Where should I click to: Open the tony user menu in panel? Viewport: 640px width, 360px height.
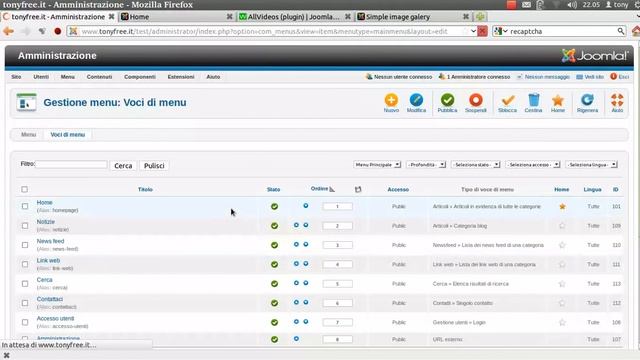[617, 4]
